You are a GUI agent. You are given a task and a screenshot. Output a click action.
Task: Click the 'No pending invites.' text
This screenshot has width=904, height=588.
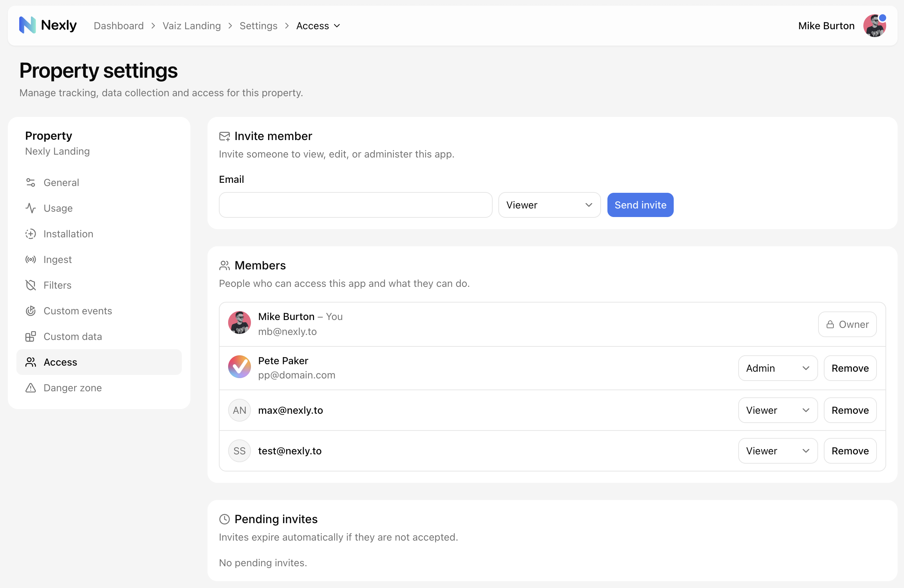click(263, 563)
